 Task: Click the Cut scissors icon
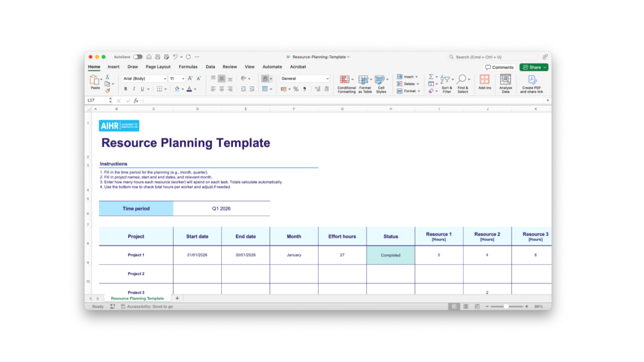tap(107, 77)
